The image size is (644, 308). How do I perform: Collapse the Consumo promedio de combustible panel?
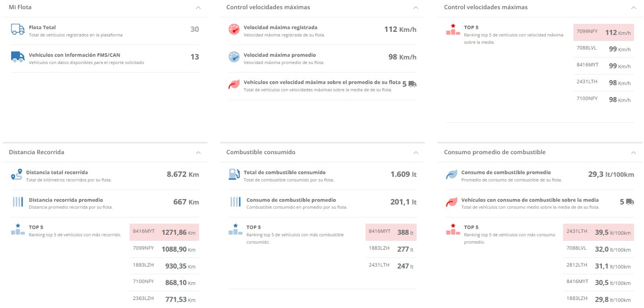[x=634, y=153]
